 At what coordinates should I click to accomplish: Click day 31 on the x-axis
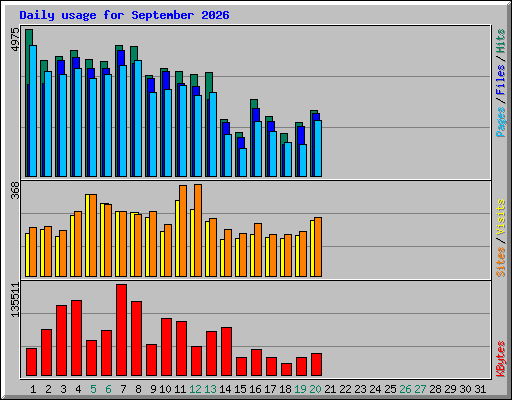coord(480,389)
